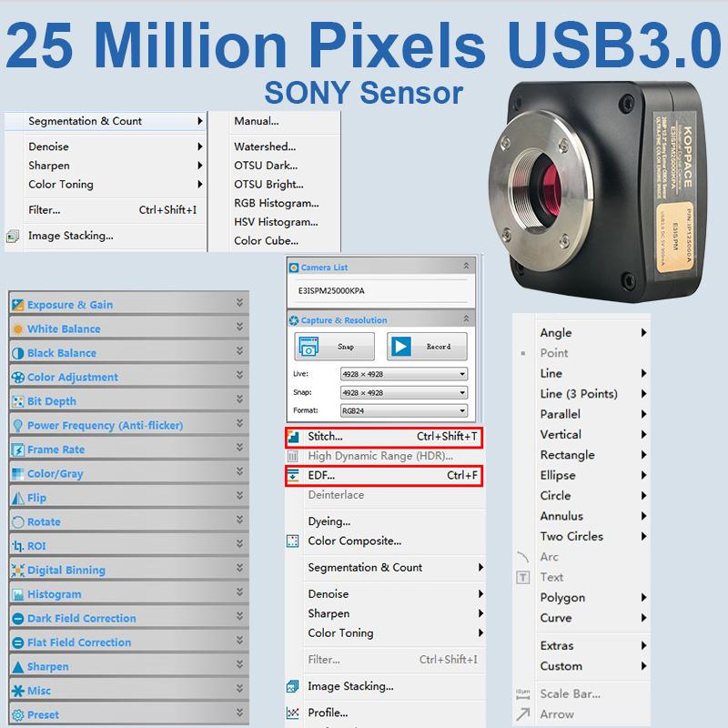Image resolution: width=728 pixels, height=728 pixels.
Task: Click the ROI crop icon
Action: pyautogui.click(x=18, y=546)
